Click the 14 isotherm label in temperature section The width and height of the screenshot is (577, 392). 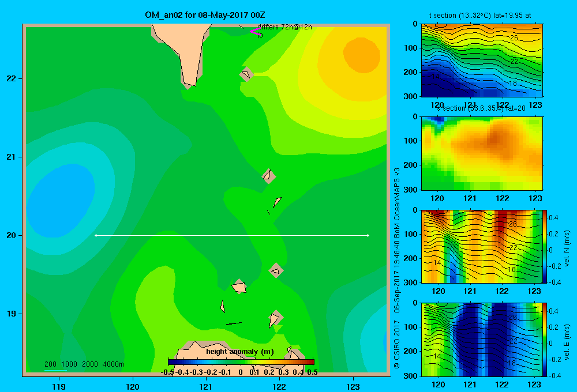click(x=435, y=77)
